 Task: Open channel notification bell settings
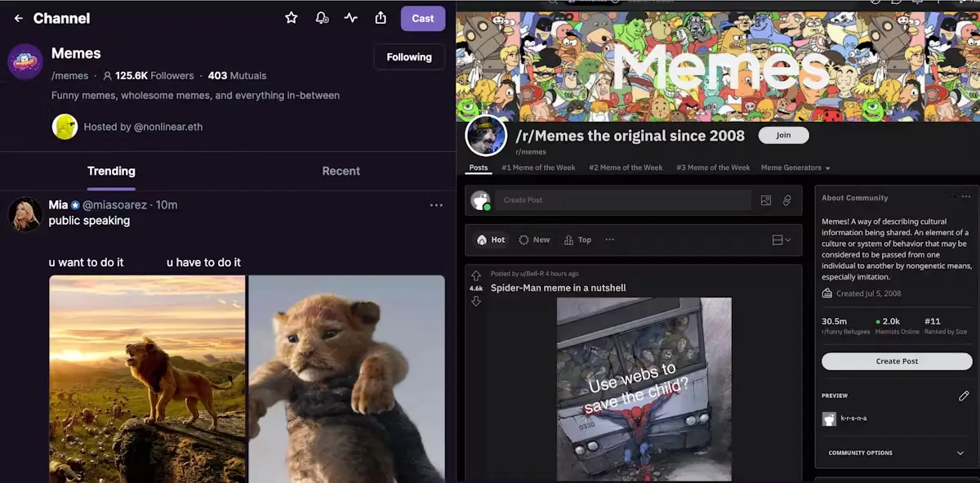pyautogui.click(x=322, y=18)
